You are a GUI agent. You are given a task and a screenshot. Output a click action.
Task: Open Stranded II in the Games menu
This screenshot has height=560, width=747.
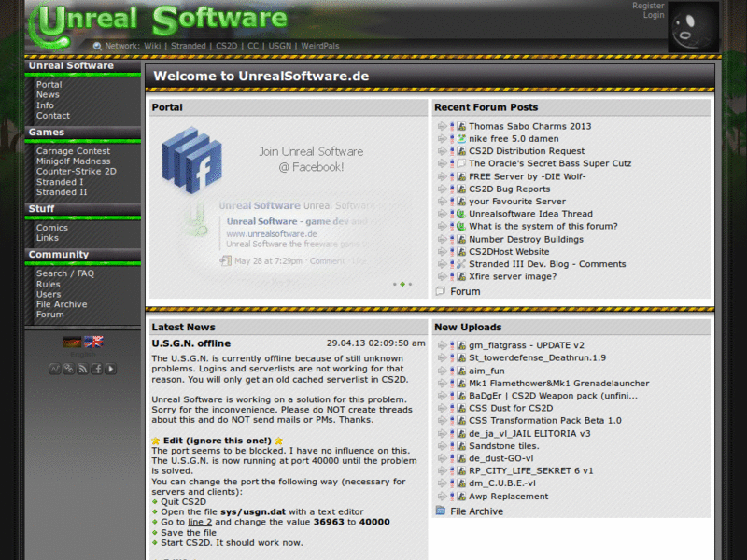point(62,192)
